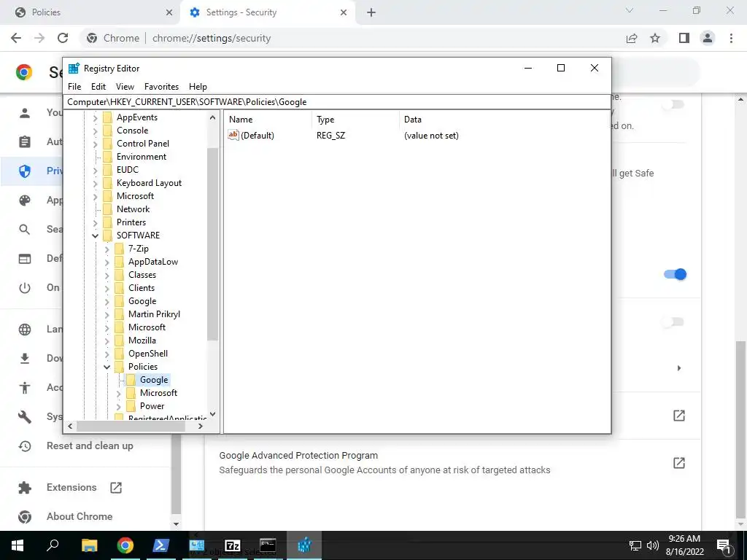Turn off the enabled blue toggle in Chrome settings
This screenshot has width=747, height=560.
(x=675, y=274)
